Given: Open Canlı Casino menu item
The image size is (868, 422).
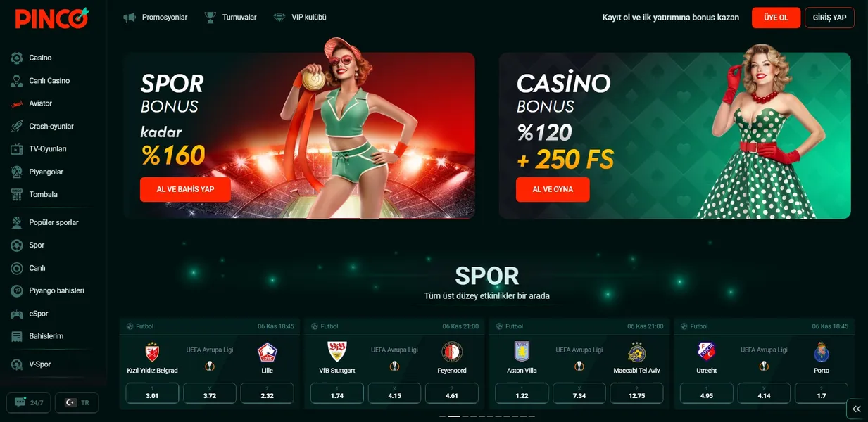Looking at the screenshot, I should click(49, 81).
